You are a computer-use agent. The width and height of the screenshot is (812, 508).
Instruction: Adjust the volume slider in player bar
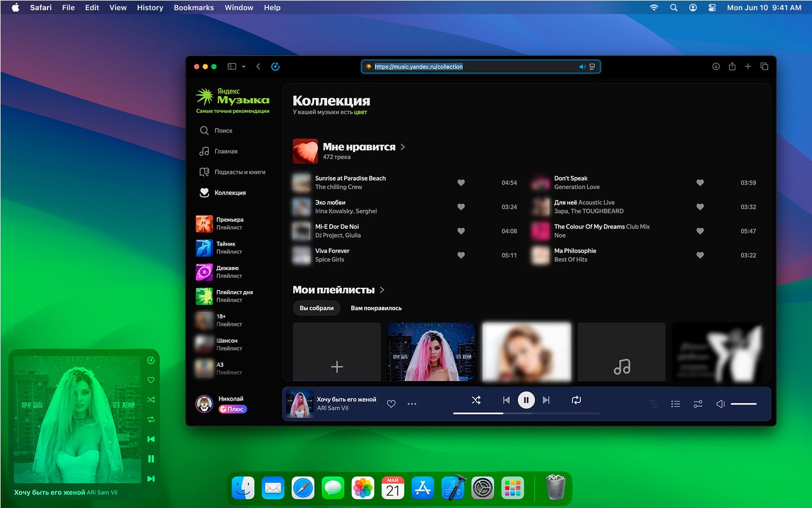(x=744, y=404)
